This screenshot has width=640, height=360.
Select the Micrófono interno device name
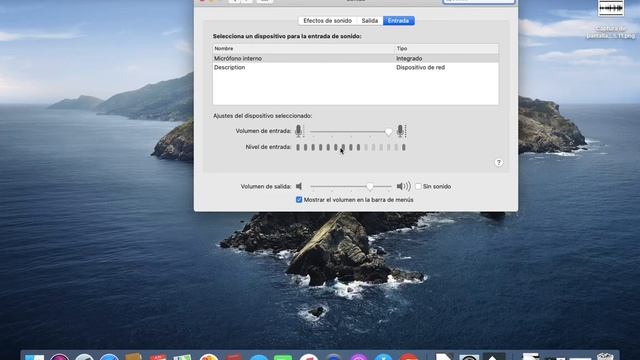click(x=238, y=58)
